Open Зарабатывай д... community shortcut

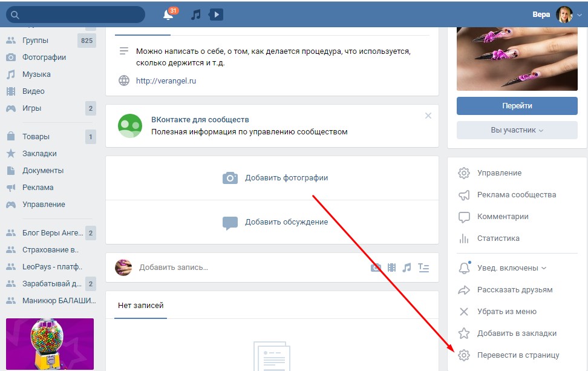[x=51, y=284]
